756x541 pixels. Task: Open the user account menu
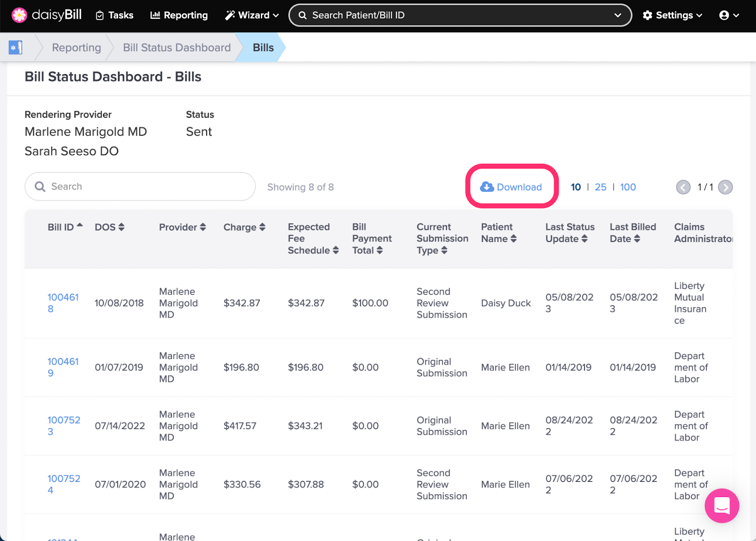pyautogui.click(x=729, y=15)
